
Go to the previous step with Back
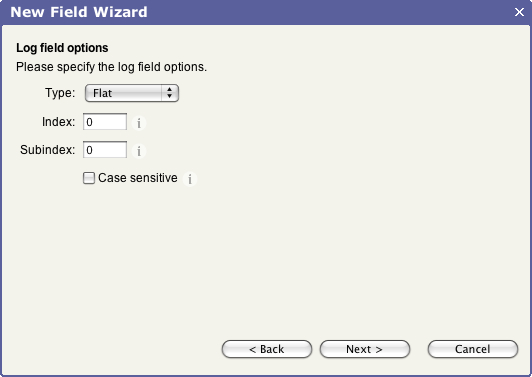[x=267, y=349]
